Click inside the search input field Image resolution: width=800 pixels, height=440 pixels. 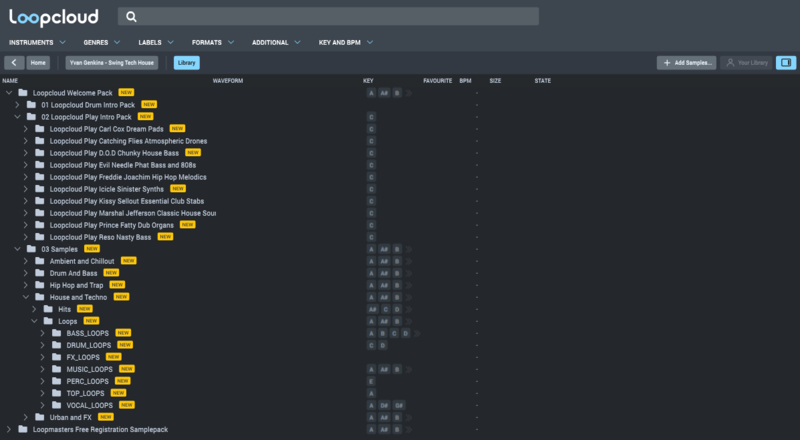click(328, 16)
